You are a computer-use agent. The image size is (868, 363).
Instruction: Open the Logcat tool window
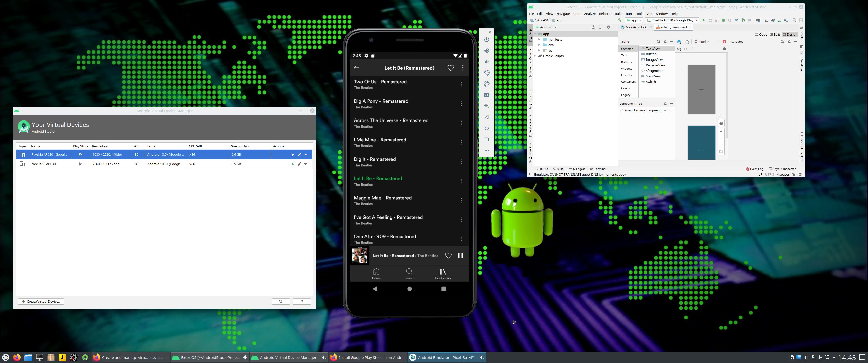pyautogui.click(x=577, y=169)
